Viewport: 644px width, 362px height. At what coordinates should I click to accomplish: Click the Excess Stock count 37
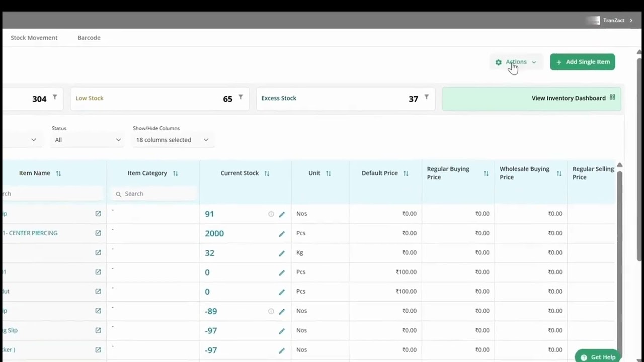tap(414, 99)
